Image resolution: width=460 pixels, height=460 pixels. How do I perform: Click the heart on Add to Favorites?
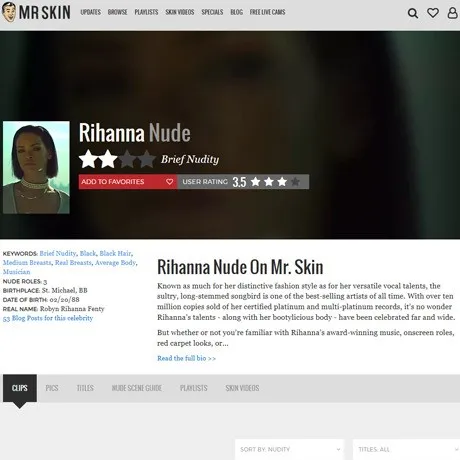coord(169,182)
